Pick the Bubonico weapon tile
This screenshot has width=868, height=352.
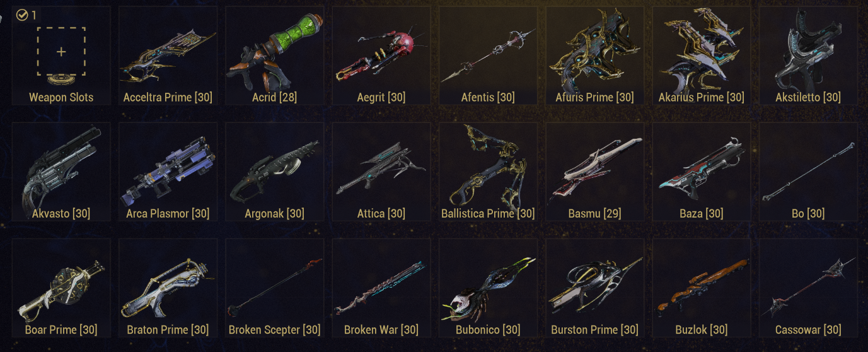click(x=489, y=288)
